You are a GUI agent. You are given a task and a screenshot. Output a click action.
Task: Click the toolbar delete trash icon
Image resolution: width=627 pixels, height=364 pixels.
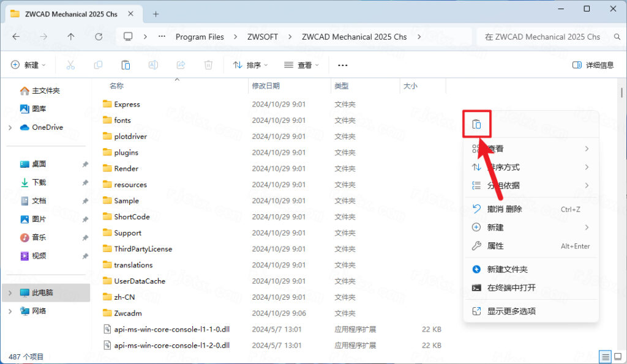pos(208,65)
